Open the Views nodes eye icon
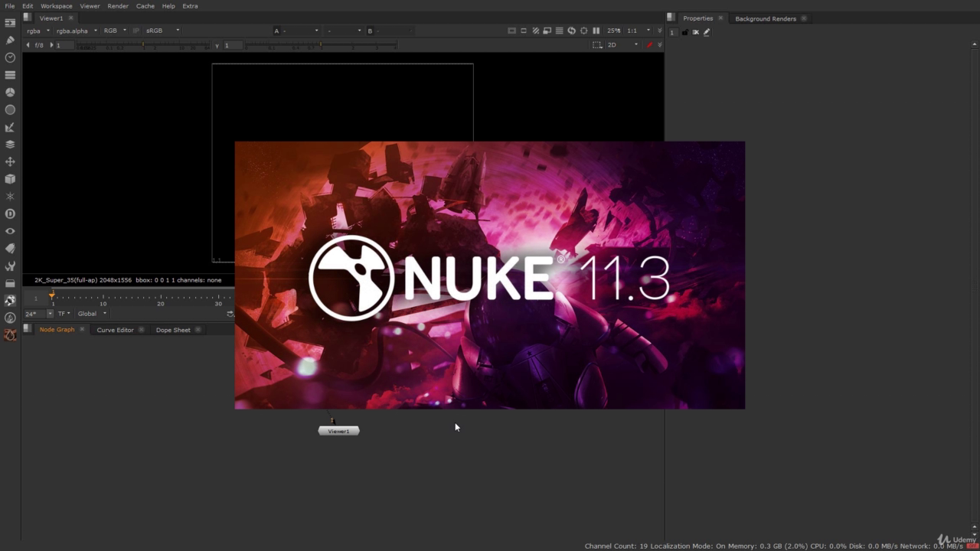Viewport: 980px width, 551px height. 10,231
